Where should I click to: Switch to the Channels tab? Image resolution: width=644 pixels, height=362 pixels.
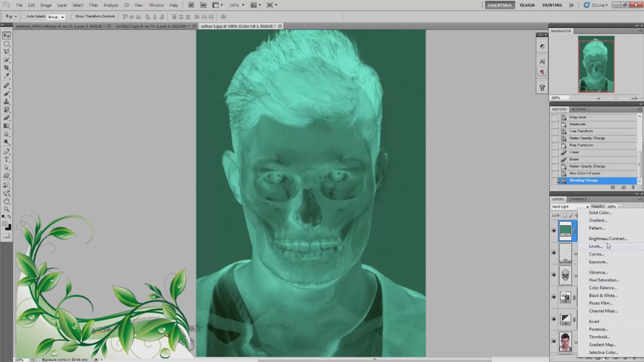[x=578, y=199]
